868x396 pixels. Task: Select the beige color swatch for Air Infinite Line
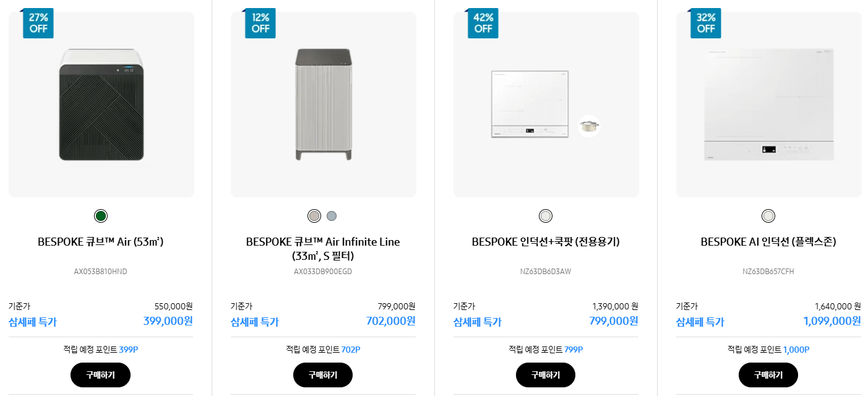[x=314, y=215]
